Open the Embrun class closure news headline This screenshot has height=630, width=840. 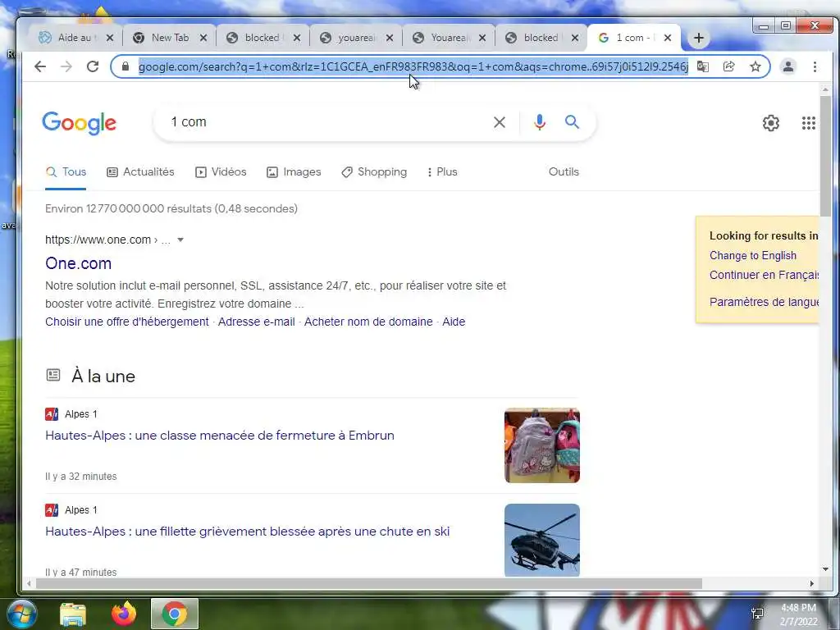click(x=220, y=436)
